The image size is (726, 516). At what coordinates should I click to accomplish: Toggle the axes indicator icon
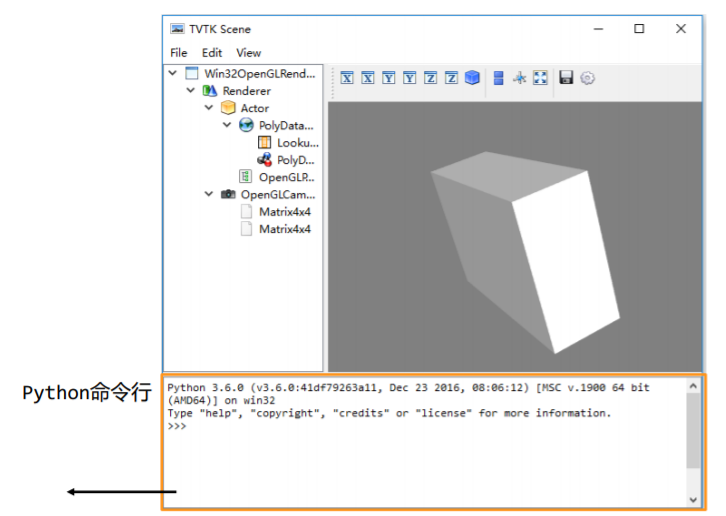[x=519, y=78]
